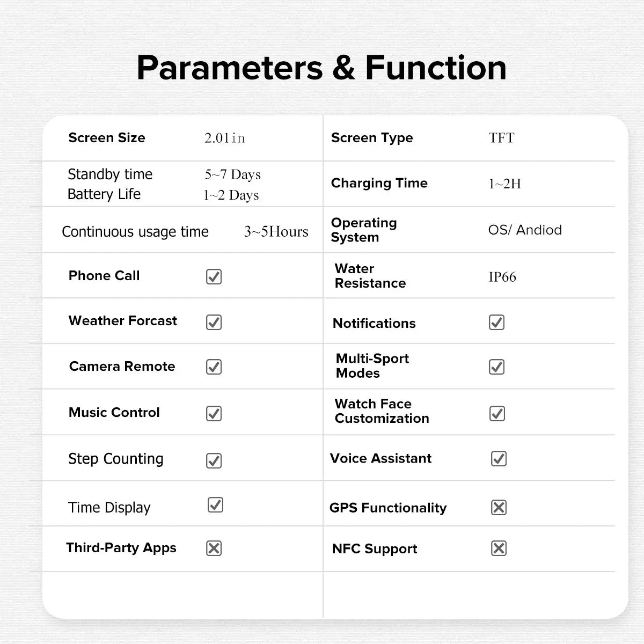Select the Multi-Sport Modes checkbox
This screenshot has height=644, width=644.
(496, 367)
